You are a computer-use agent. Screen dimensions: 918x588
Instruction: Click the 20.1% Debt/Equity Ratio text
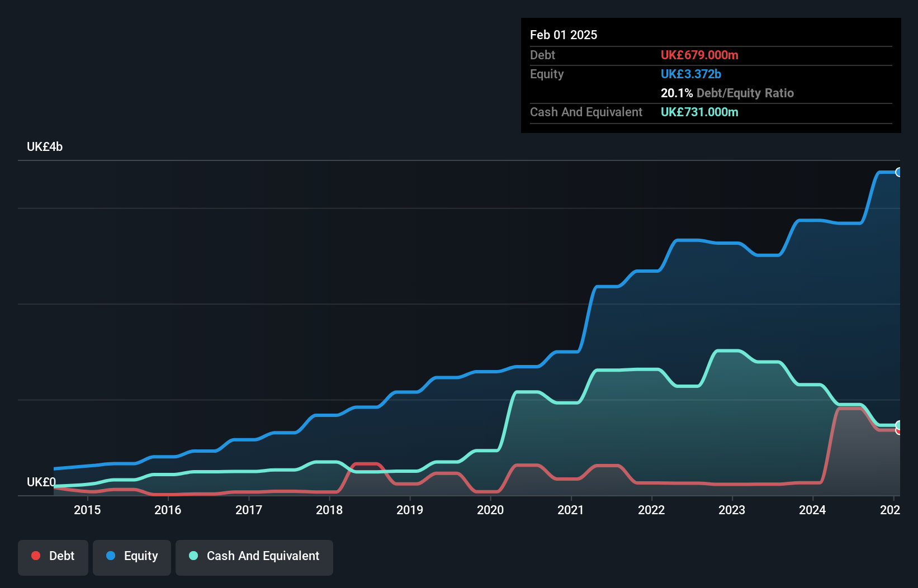click(727, 93)
